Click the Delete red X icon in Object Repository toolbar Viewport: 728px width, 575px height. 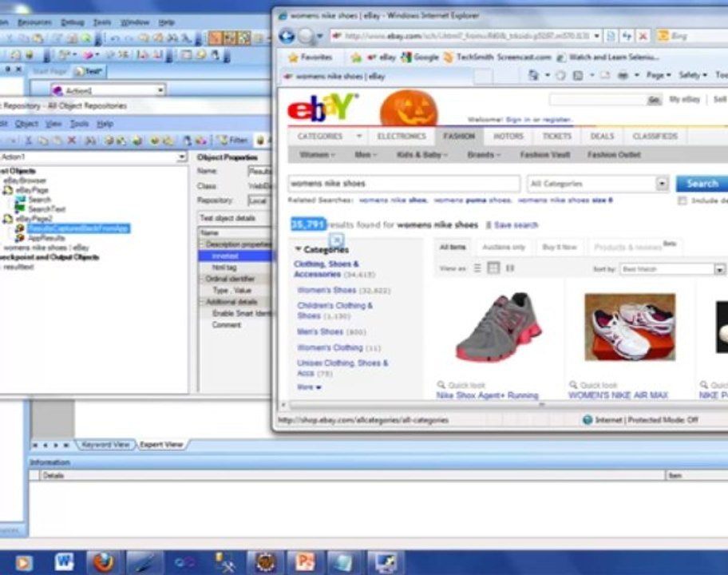(72, 140)
